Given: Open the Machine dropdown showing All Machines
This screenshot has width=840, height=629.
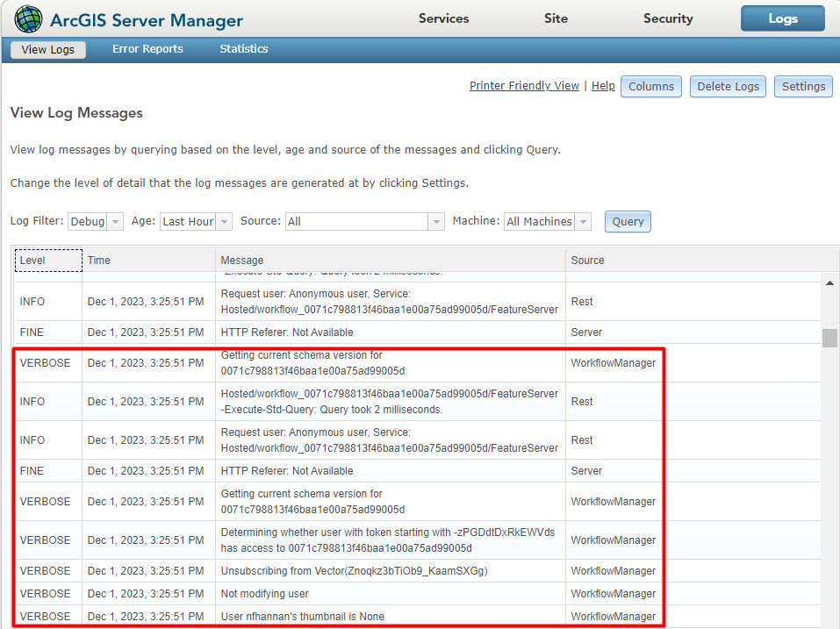Looking at the screenshot, I should 547,221.
